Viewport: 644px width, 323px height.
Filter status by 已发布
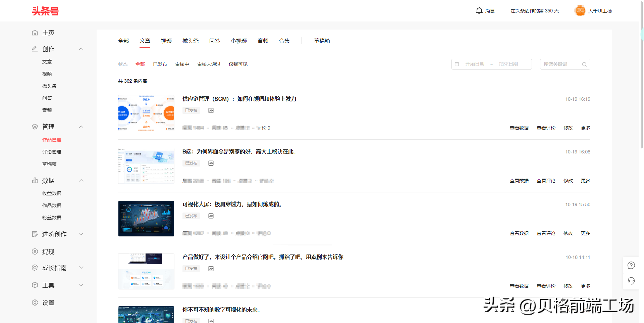tap(160, 64)
